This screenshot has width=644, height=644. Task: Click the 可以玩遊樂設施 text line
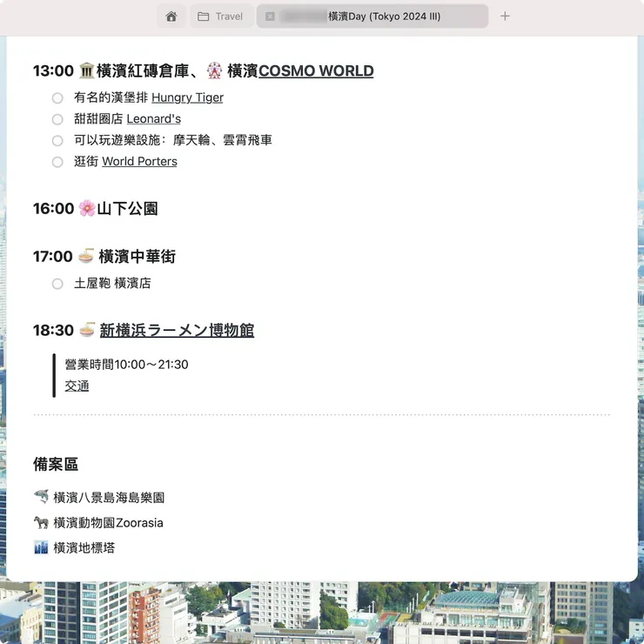[173, 140]
